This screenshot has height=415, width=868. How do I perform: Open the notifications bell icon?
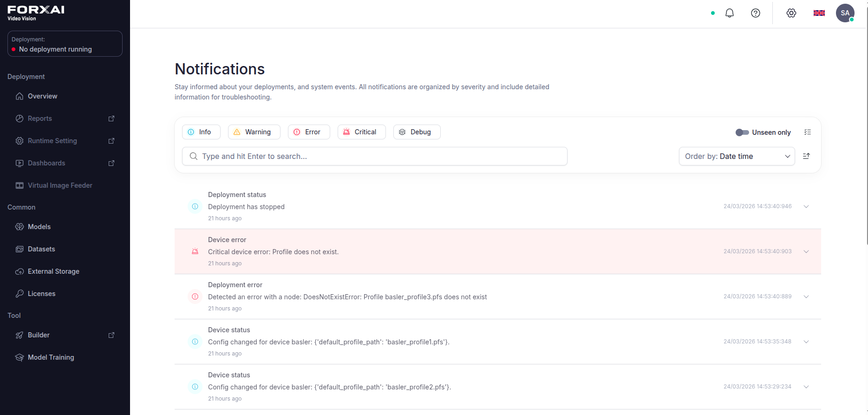point(730,13)
